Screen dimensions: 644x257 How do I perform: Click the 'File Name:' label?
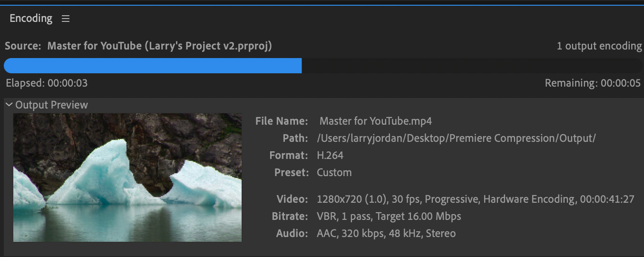click(x=282, y=121)
